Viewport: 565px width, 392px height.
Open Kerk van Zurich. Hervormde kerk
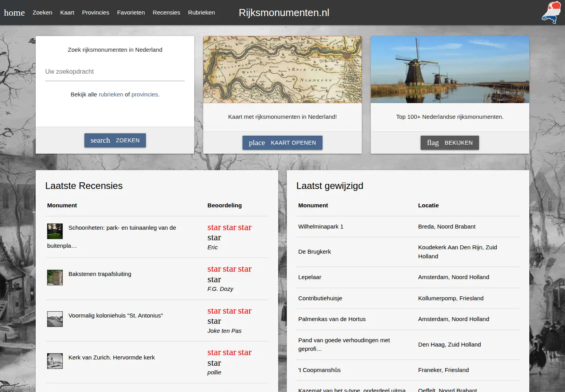(111, 358)
